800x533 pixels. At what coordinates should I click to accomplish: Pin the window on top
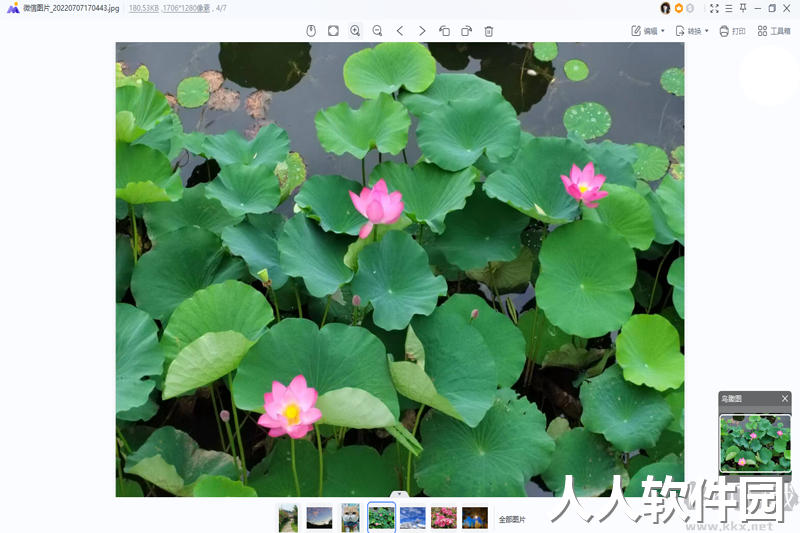(743, 8)
